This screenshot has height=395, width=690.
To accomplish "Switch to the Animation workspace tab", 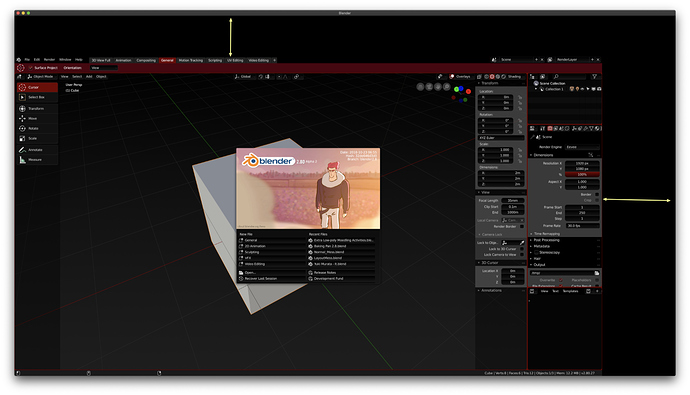I will [124, 60].
